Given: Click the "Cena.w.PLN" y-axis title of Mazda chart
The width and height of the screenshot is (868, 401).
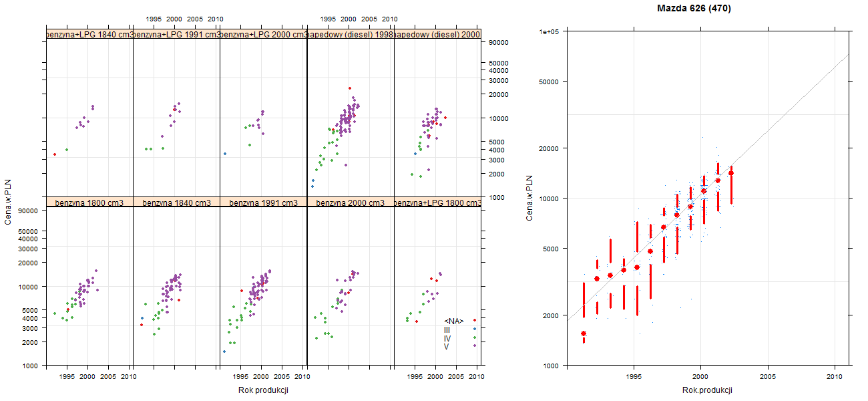Looking at the screenshot, I should pyautogui.click(x=529, y=198).
